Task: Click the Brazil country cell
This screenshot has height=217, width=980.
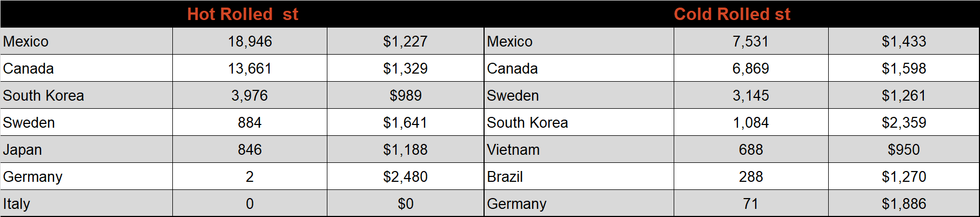Action: click(579, 176)
